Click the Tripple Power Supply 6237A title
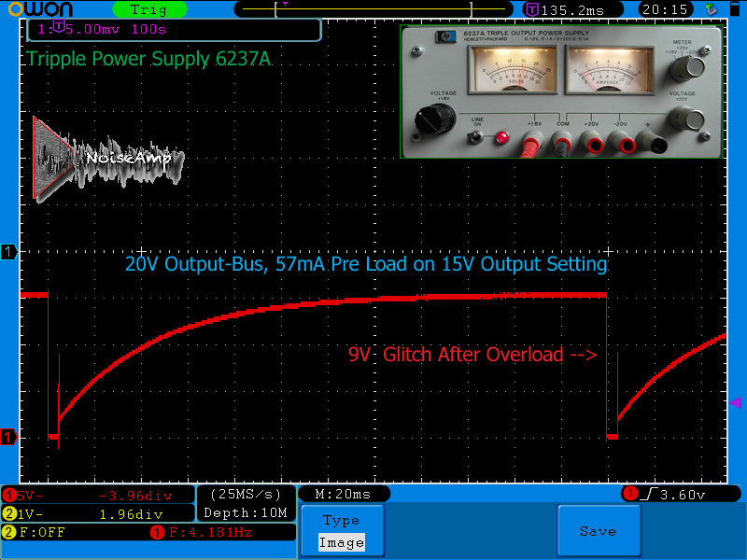This screenshot has height=560, width=747. click(x=148, y=59)
